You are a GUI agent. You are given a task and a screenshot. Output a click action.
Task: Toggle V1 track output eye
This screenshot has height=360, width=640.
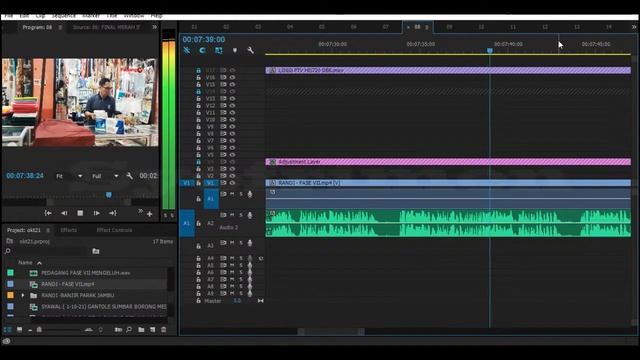tap(232, 183)
